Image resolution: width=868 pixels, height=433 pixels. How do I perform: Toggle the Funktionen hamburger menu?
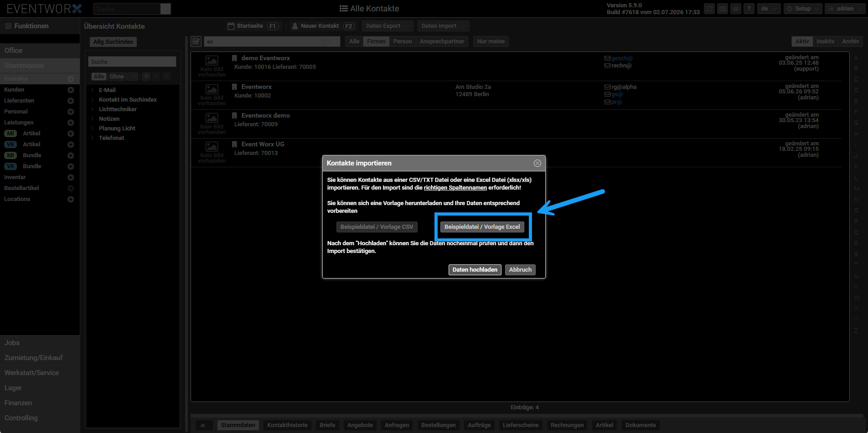8,26
